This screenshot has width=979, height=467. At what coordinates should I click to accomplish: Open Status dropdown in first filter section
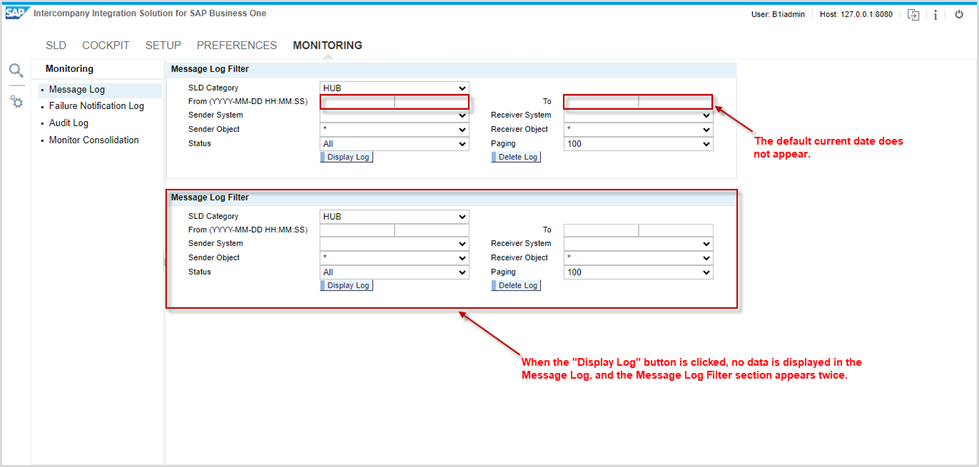coord(394,144)
